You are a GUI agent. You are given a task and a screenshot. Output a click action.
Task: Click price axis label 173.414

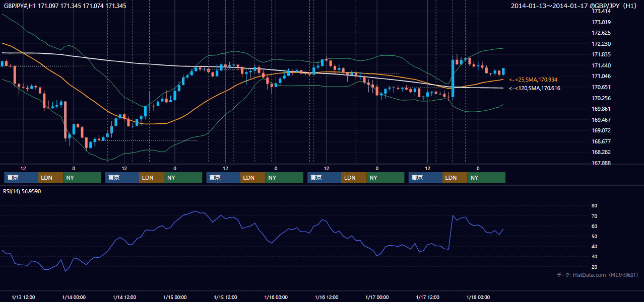point(601,11)
